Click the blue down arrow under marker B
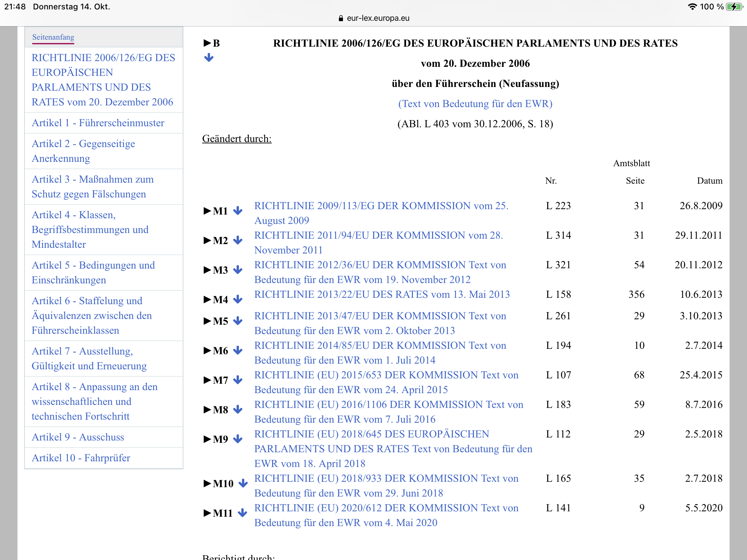This screenshot has height=560, width=747. (209, 58)
